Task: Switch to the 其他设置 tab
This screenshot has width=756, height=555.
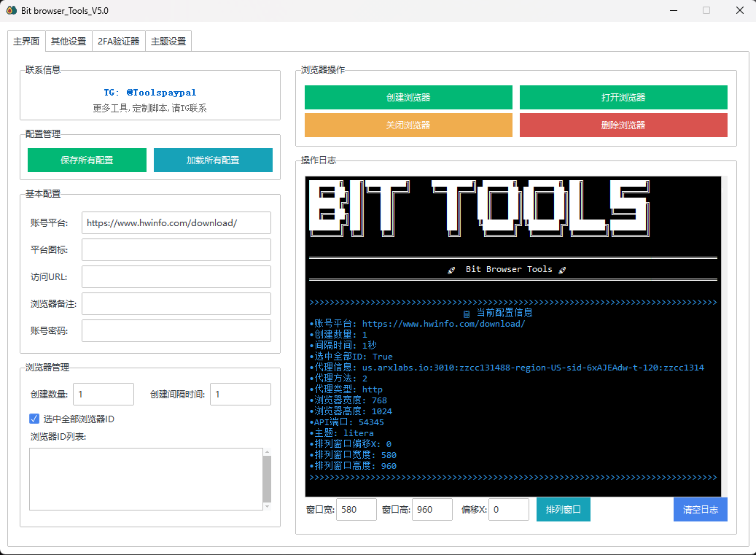Action: click(68, 42)
